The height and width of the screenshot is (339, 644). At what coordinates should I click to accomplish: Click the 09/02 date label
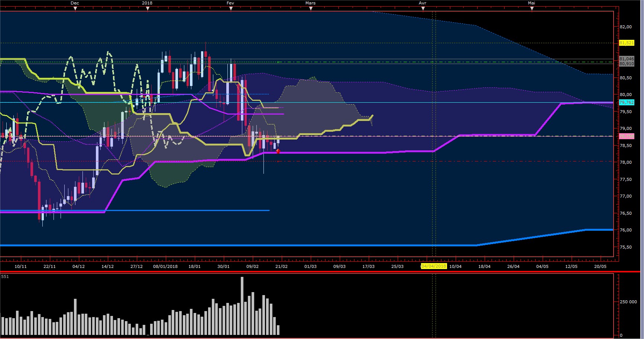252,266
